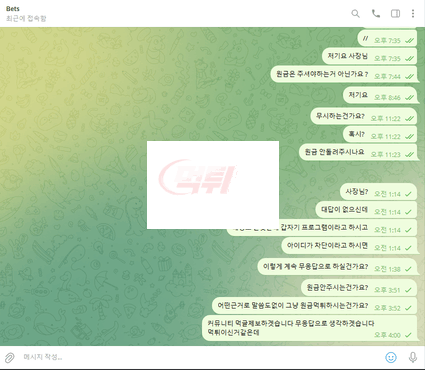Click read checkmarks on '저기요' 8:46 message
The height and width of the screenshot is (370, 425).
[409, 98]
